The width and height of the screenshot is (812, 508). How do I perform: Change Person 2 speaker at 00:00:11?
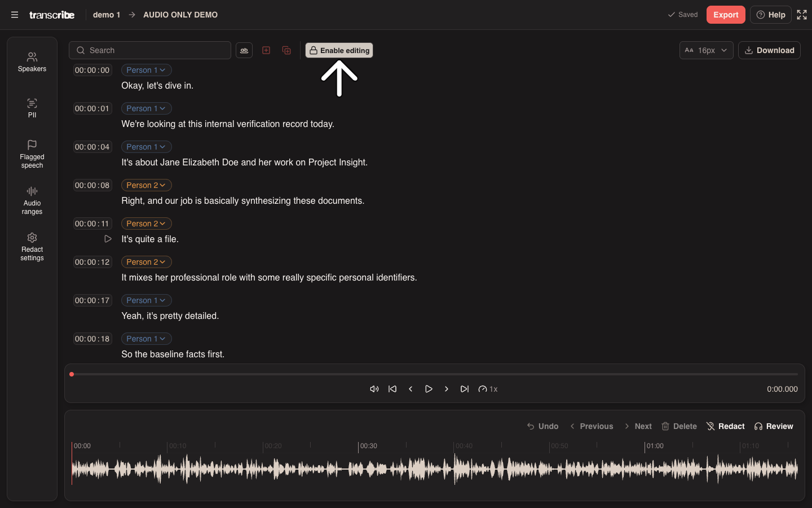point(147,224)
